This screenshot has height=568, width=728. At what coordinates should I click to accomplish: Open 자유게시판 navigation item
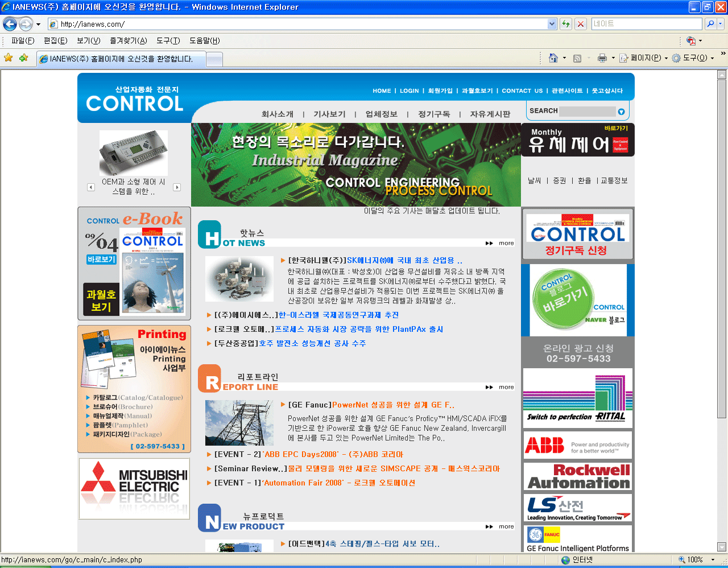pyautogui.click(x=490, y=114)
